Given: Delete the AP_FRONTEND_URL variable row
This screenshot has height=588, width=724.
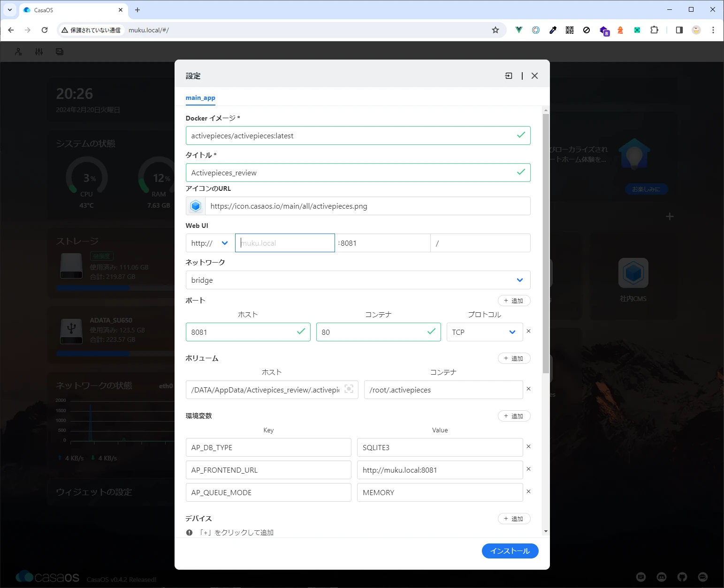Looking at the screenshot, I should pos(528,469).
